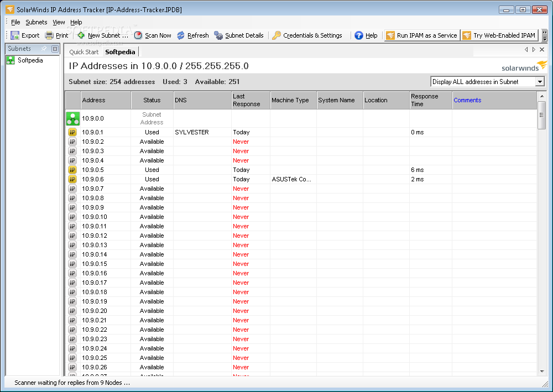Pin the Subnets panel with pushpin icon
This screenshot has width=553, height=392.
point(44,49)
